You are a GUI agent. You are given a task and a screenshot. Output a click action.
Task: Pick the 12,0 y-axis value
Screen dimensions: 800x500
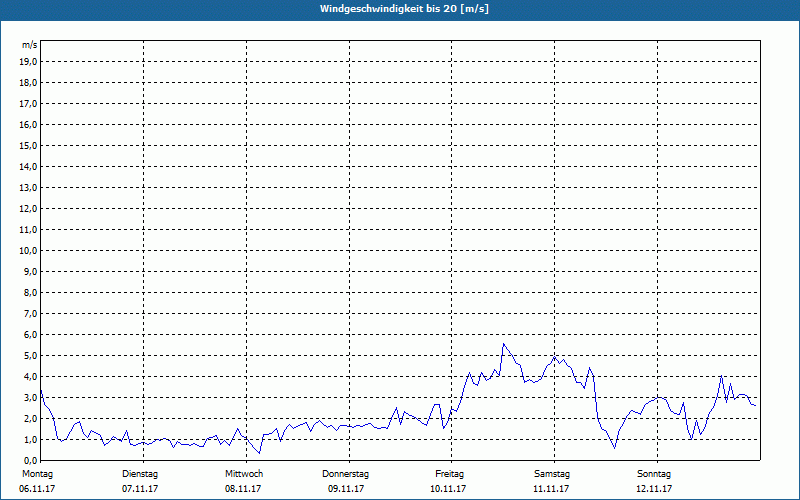click(29, 209)
